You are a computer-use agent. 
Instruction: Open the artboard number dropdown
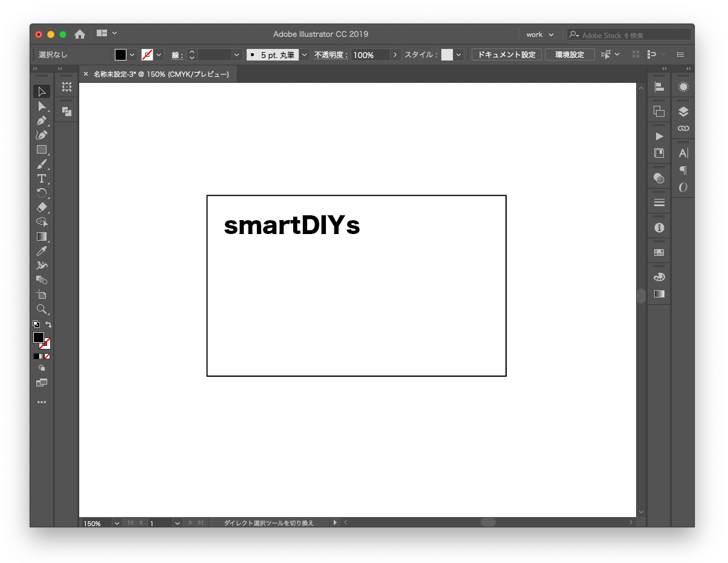[x=177, y=523]
